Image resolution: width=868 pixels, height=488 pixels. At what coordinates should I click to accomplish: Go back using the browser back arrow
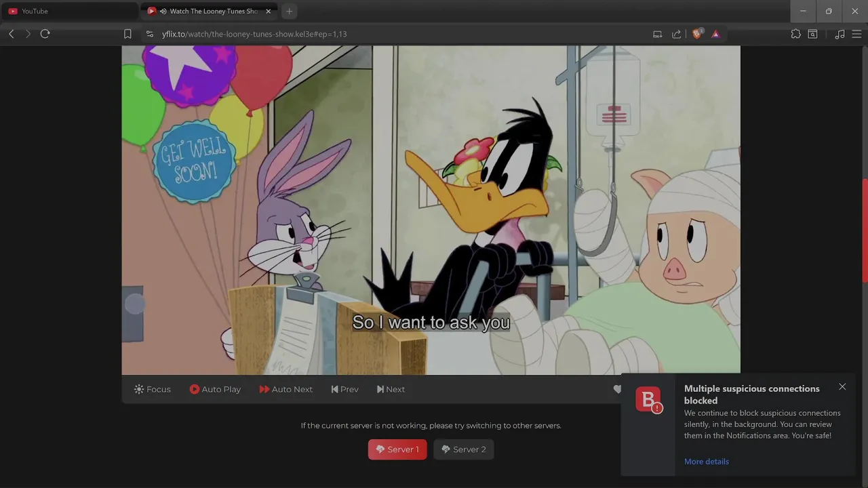click(12, 34)
